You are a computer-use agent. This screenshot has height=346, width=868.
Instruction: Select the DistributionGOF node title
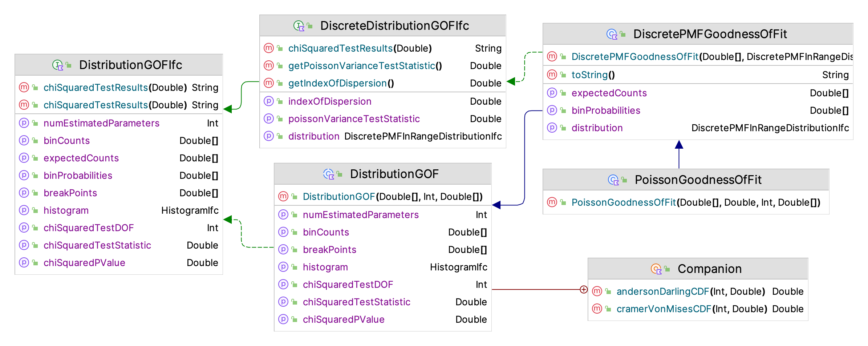tap(394, 174)
